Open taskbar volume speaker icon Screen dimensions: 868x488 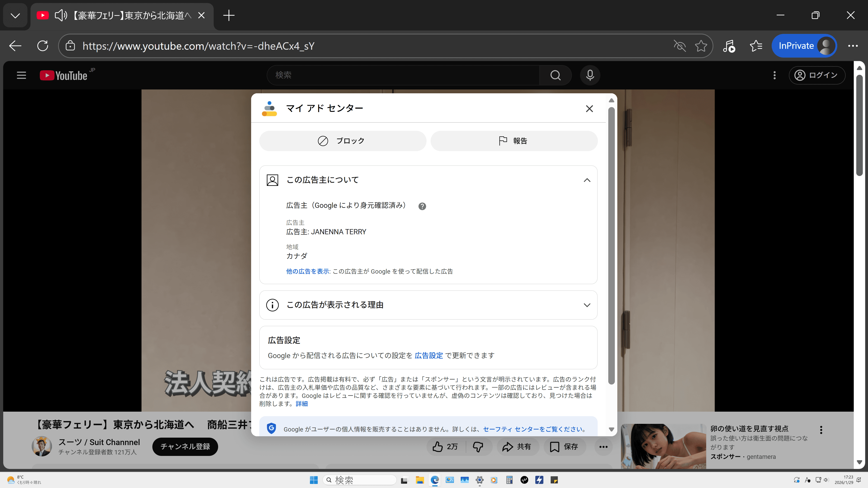(826, 480)
